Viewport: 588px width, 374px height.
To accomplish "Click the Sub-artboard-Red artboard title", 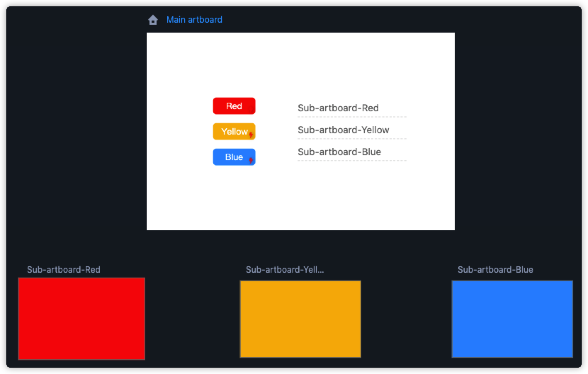I will click(64, 270).
